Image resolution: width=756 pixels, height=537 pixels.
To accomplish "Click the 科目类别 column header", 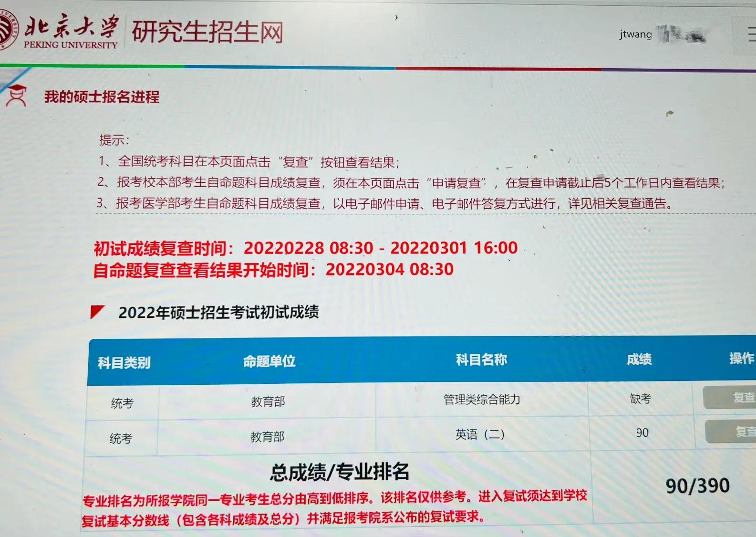I will tap(124, 363).
